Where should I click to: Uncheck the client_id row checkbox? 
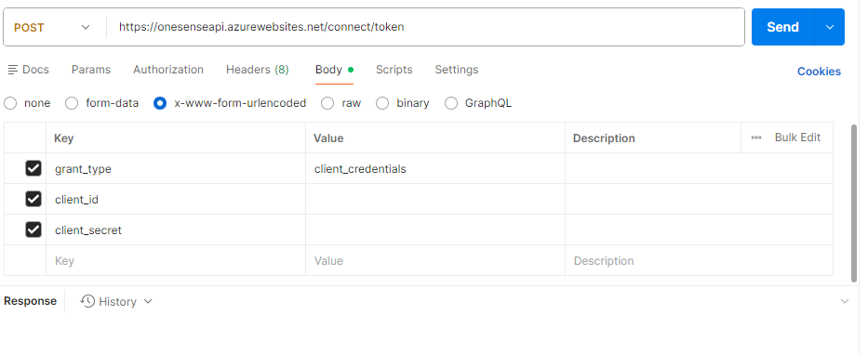[33, 199]
